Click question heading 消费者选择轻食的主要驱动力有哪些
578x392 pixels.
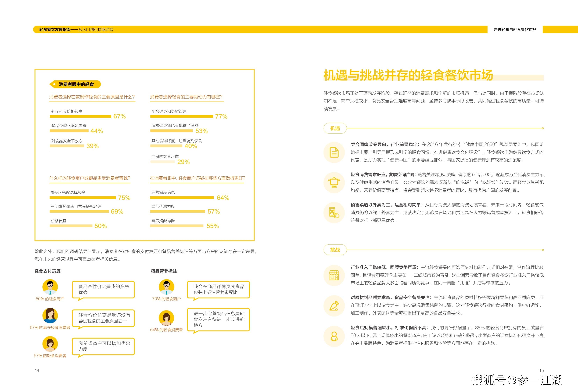(x=186, y=97)
